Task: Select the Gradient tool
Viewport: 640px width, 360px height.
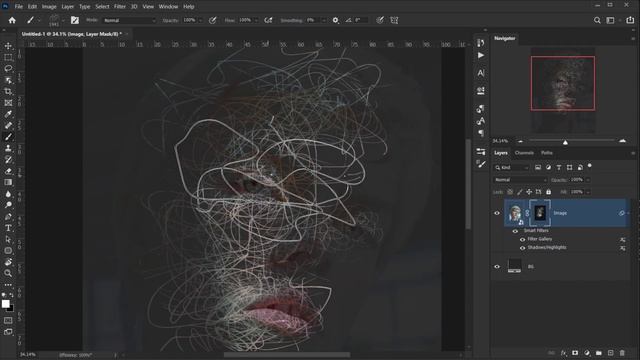Action: (x=8, y=182)
